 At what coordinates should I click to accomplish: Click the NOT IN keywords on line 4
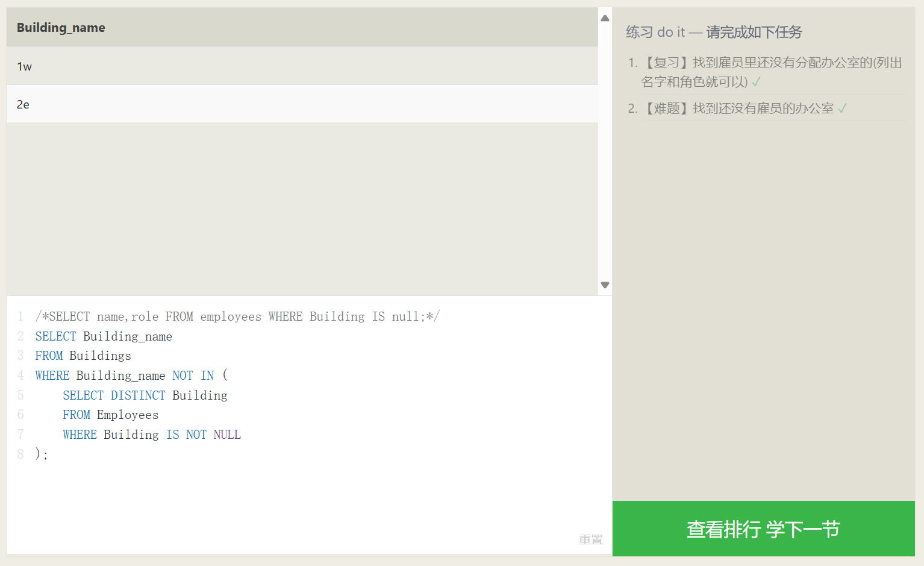tap(193, 376)
